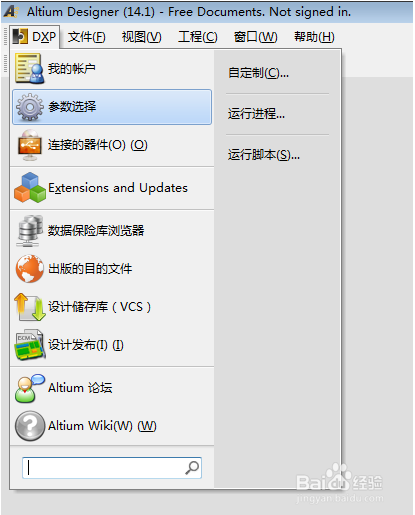Open the DXP menu
The height and width of the screenshot is (515, 415).
[x=34, y=36]
